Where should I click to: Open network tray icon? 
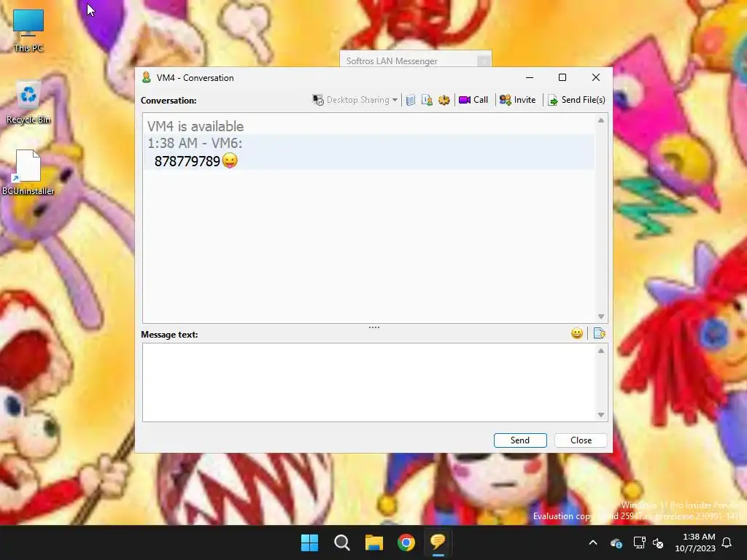click(639, 542)
